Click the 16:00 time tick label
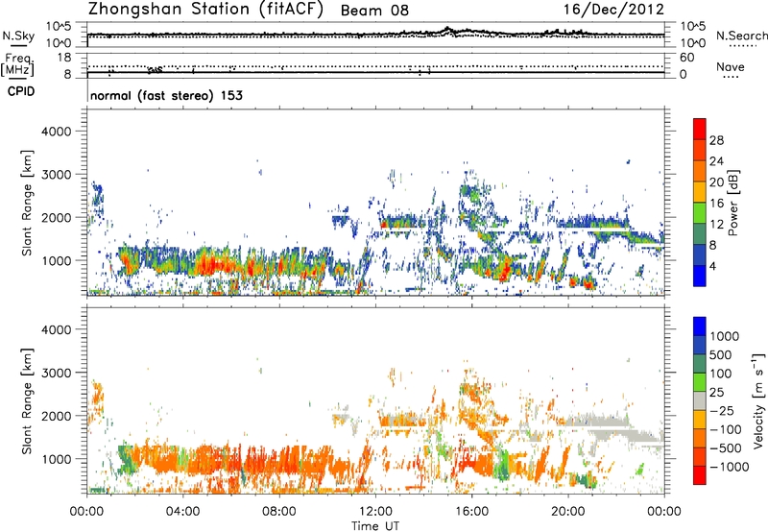Viewport: 768px width, 532px height. [x=471, y=512]
